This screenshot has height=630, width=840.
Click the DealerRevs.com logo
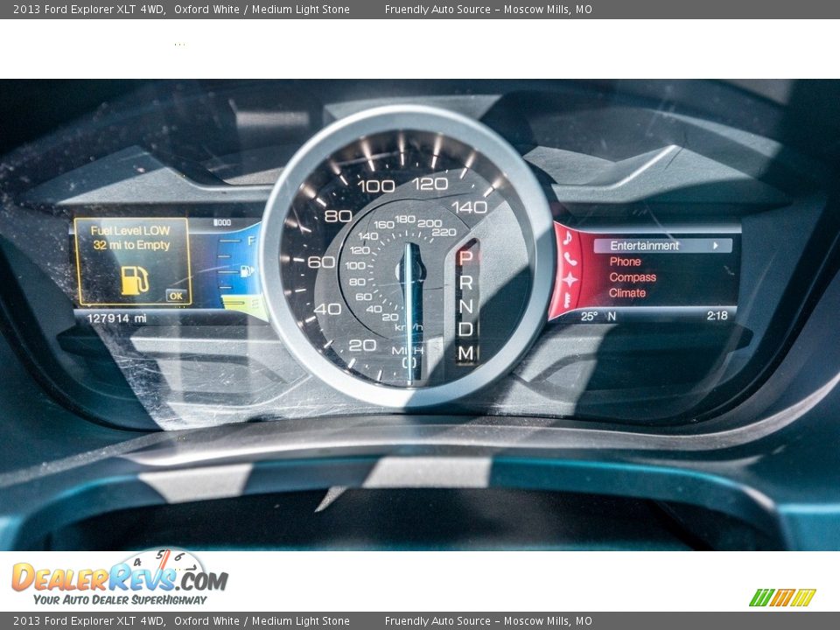coord(120,577)
